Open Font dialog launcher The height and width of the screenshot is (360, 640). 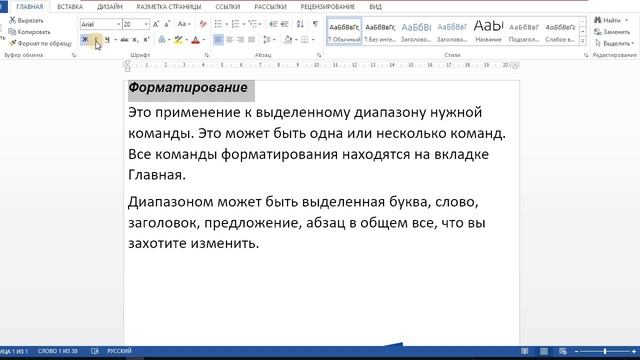(x=207, y=55)
